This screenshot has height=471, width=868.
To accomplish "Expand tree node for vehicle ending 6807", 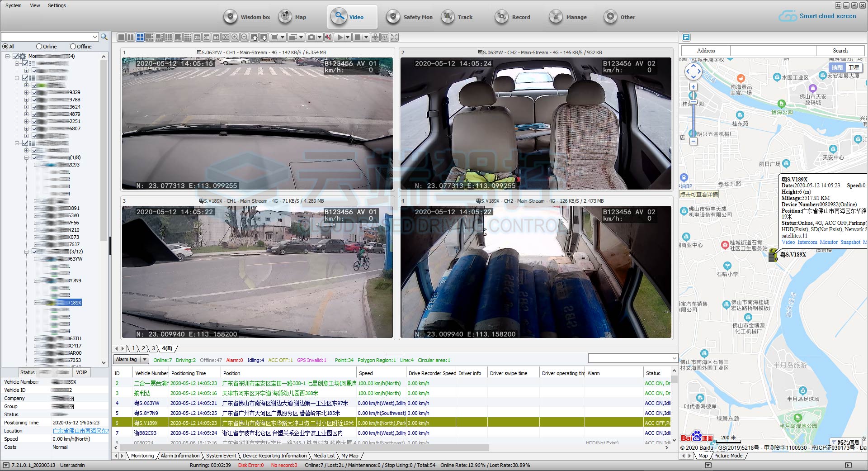I will click(x=26, y=128).
